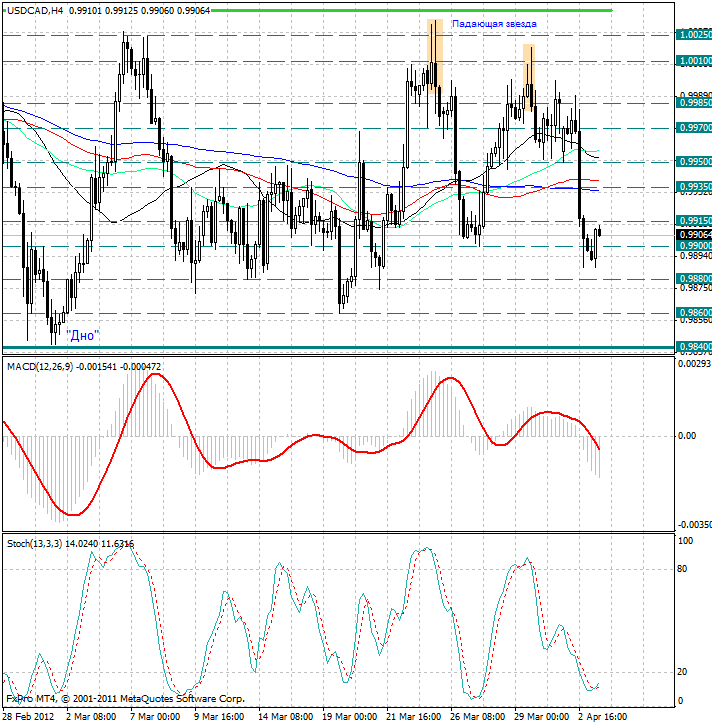Select the "Дно" text label

pyautogui.click(x=83, y=335)
